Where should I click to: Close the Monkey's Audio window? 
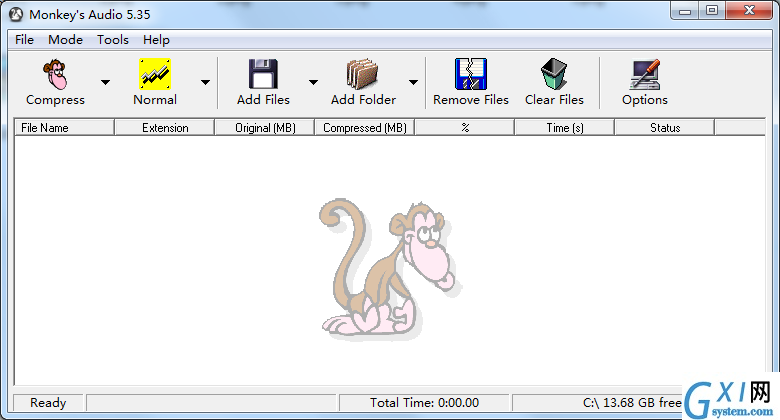pos(749,11)
